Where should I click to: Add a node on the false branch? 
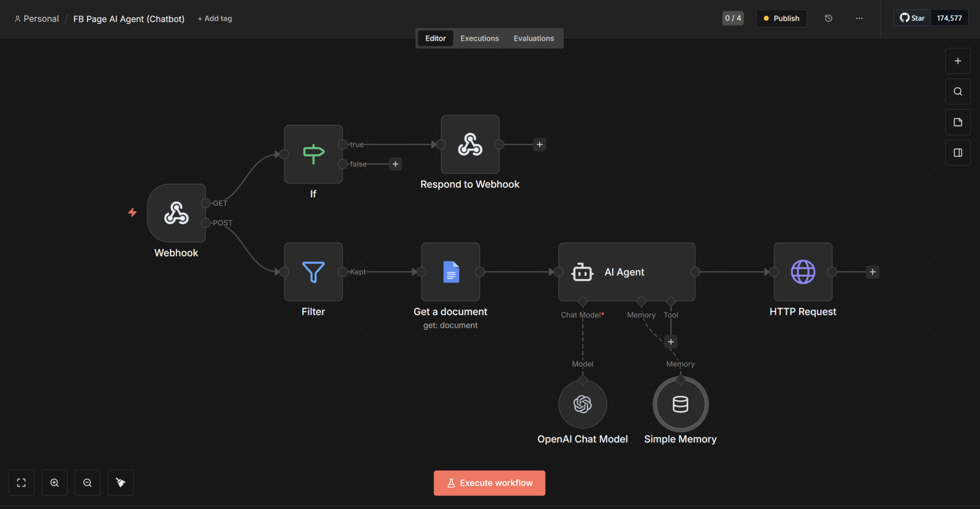pyautogui.click(x=395, y=164)
